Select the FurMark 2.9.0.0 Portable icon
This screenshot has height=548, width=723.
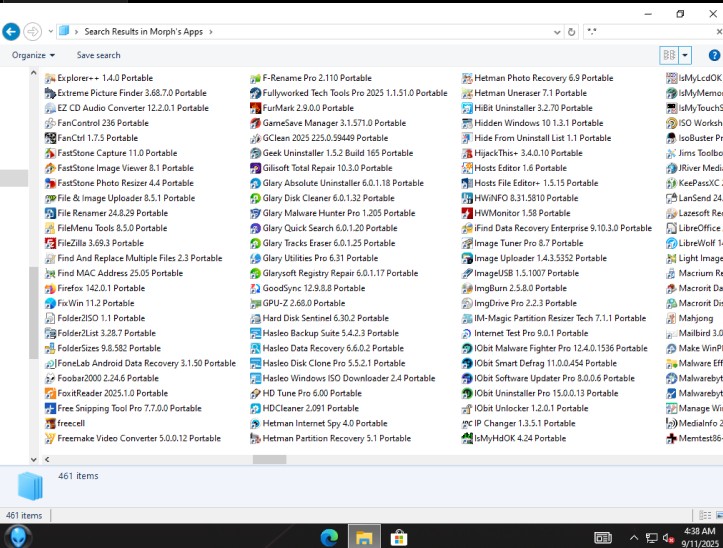(255, 108)
